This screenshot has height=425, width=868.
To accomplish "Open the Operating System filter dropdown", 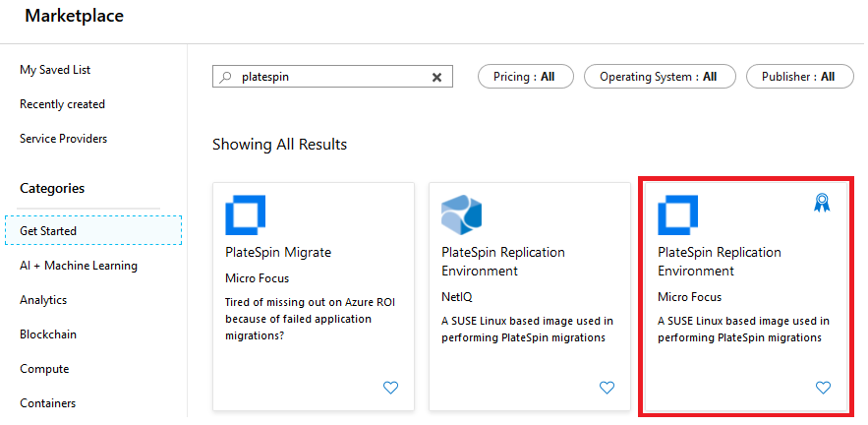I will tap(658, 77).
